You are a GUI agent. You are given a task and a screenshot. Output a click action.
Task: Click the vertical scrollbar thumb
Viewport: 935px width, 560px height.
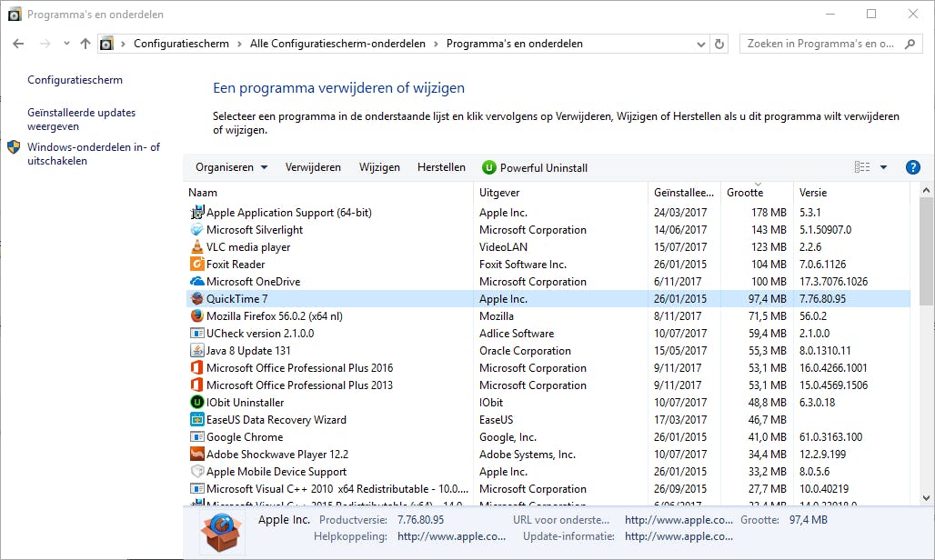tap(926, 250)
